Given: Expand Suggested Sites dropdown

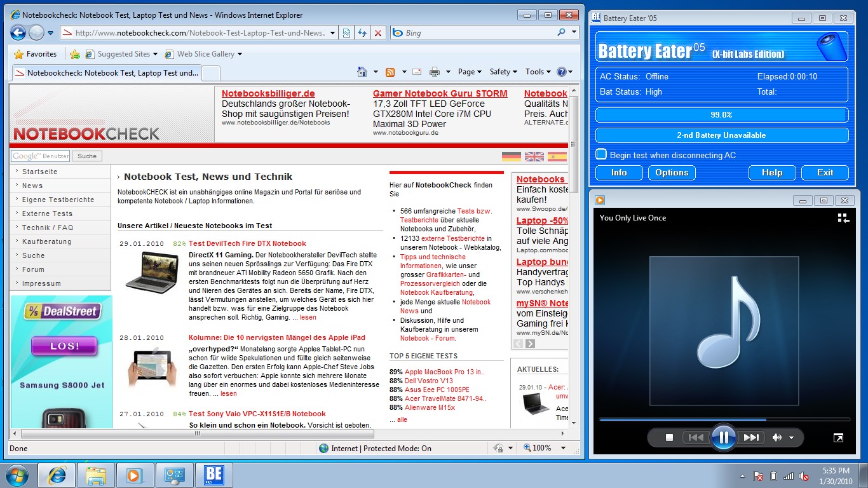Looking at the screenshot, I should tap(156, 54).
